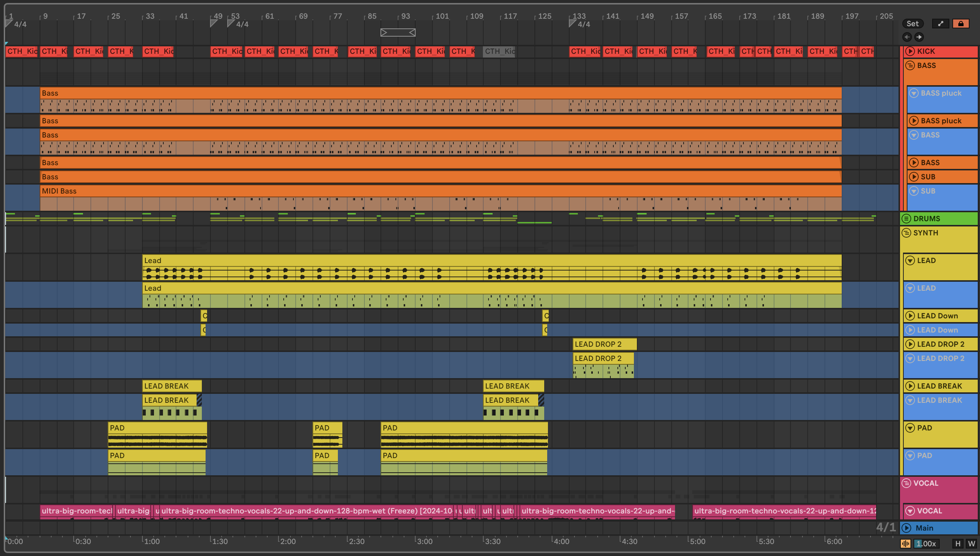Unfold the orange SUB track
Viewport: 980px width, 556px height.
click(x=914, y=177)
